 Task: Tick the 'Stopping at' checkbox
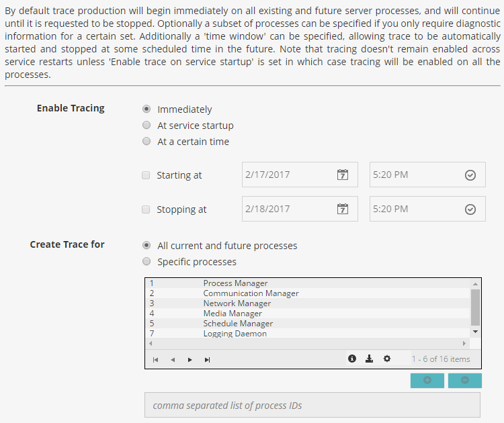[x=146, y=209]
